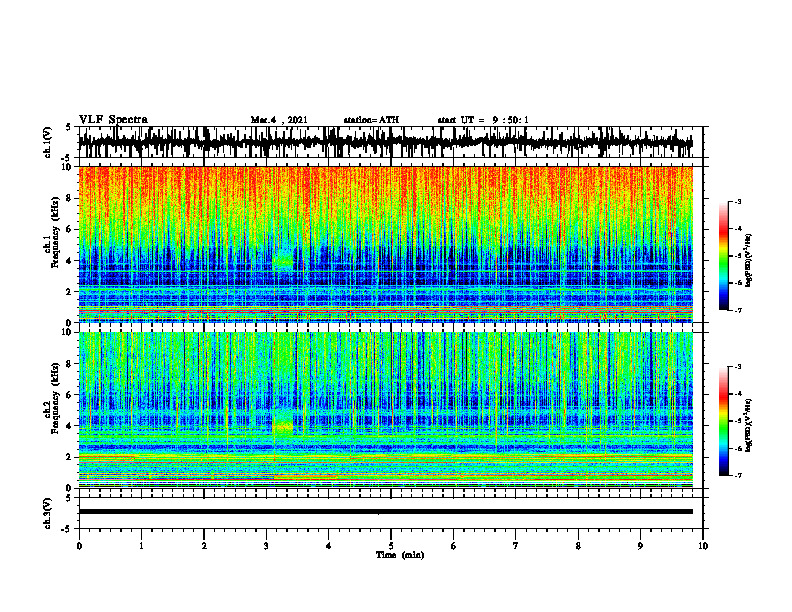Click the "8" tick on the time axis
Screen dimensions: 792x612
578,546
